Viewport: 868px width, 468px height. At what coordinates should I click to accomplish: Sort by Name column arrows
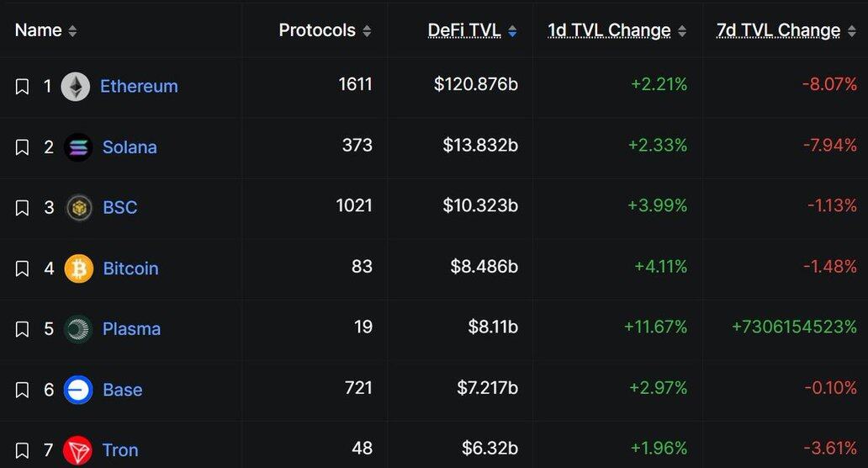pyautogui.click(x=72, y=31)
